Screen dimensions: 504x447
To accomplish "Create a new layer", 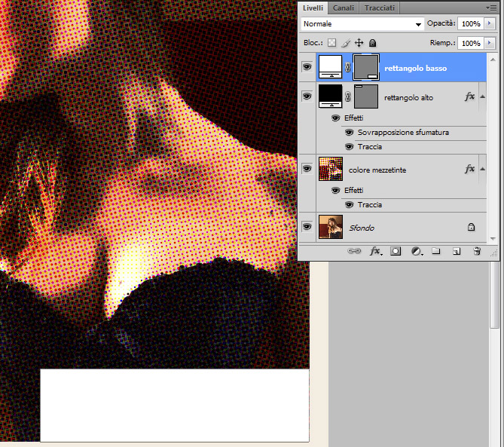I will click(x=457, y=251).
